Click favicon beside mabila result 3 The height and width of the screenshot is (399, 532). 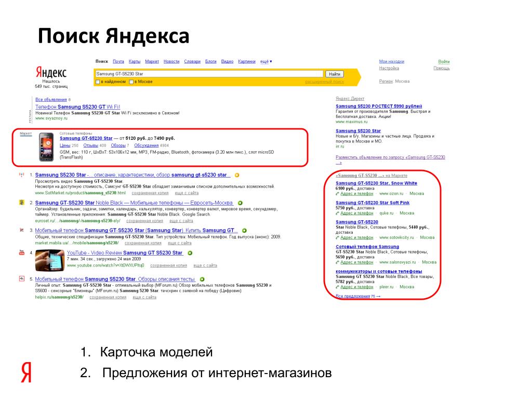[22, 230]
